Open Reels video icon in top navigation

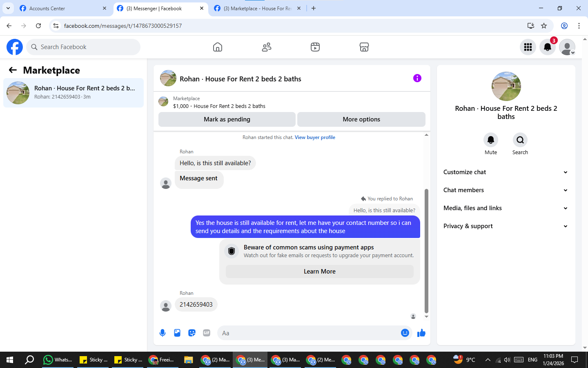[x=315, y=47]
